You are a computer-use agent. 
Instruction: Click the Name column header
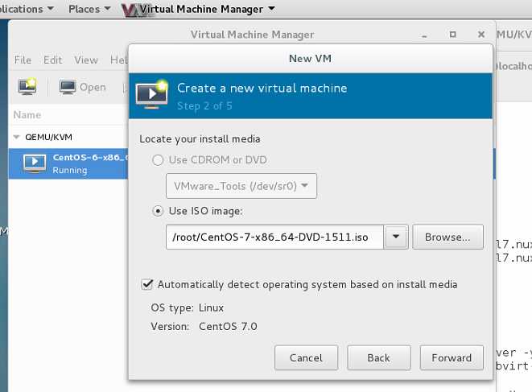click(27, 115)
